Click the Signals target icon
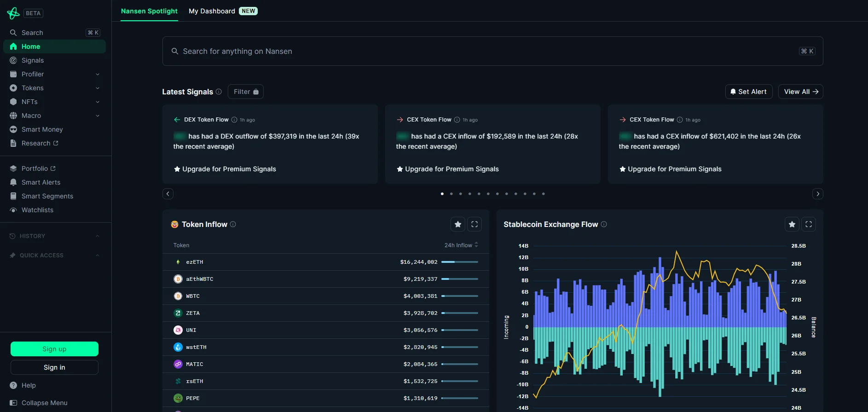Viewport: 868px width, 412px height. pyautogui.click(x=13, y=60)
